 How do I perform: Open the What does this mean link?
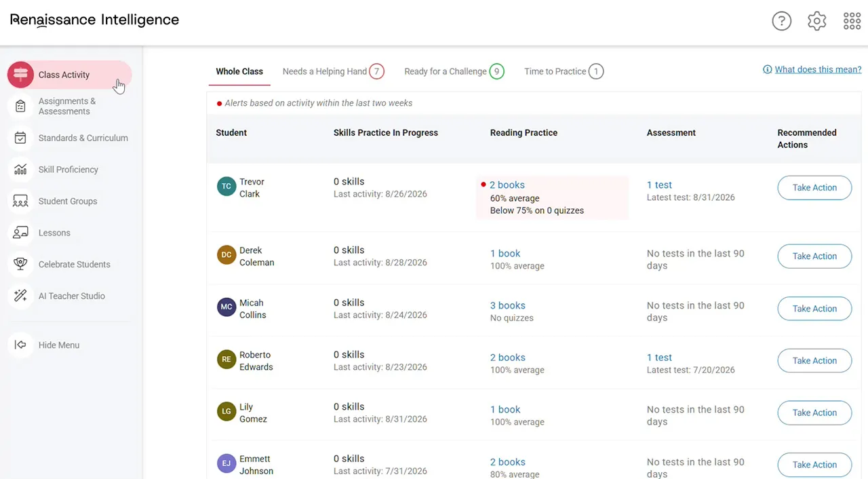[818, 69]
